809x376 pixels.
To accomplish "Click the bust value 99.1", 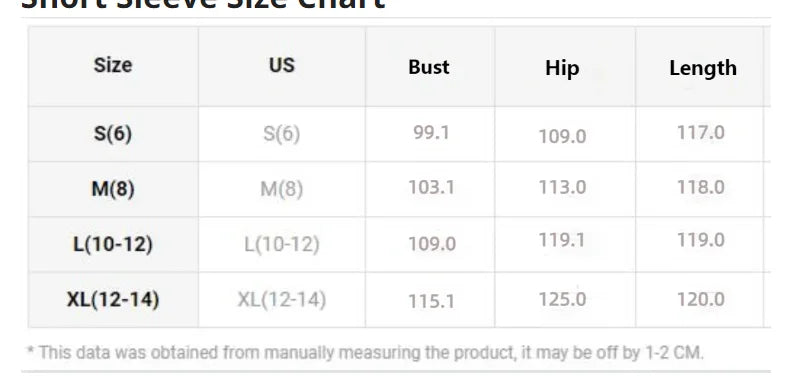I will point(431,133).
